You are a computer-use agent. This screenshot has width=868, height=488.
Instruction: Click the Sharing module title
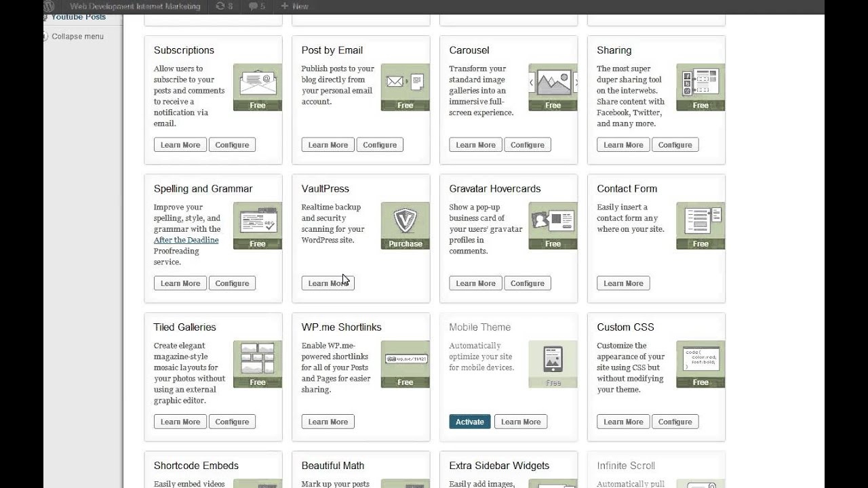click(614, 50)
